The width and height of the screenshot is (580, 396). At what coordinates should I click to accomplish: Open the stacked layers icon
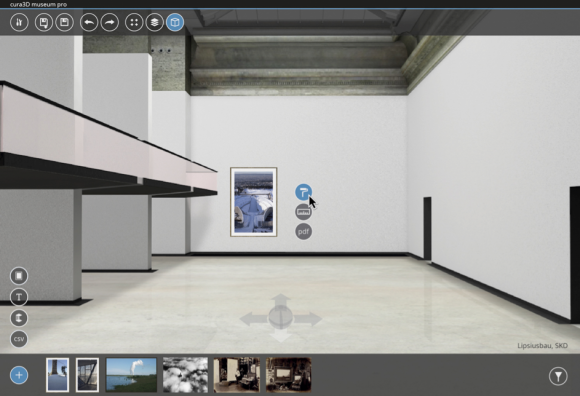[x=155, y=23]
